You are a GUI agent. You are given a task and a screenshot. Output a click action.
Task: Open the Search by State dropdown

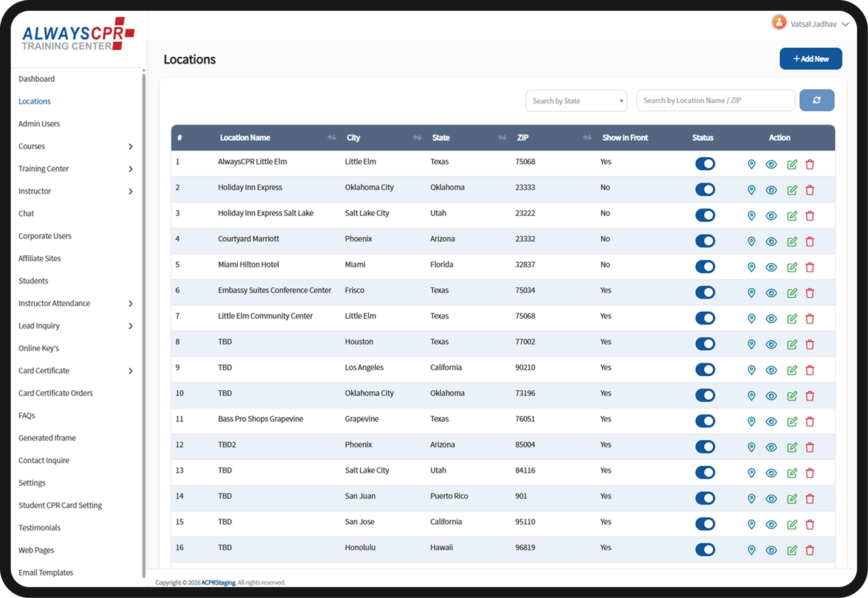point(577,101)
